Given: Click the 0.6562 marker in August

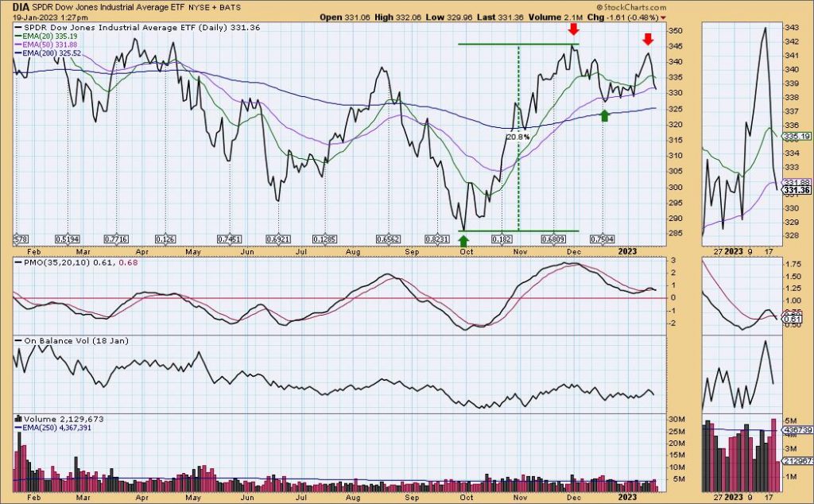Looking at the screenshot, I should click(387, 238).
